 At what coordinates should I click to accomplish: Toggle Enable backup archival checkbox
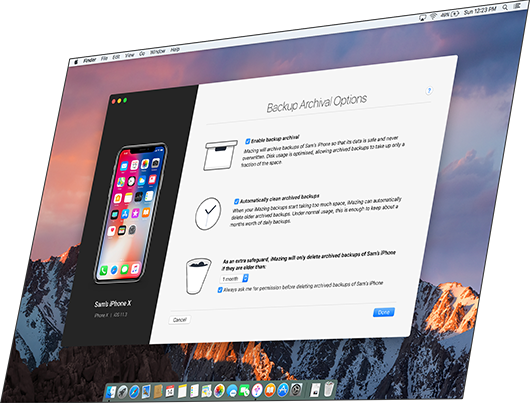[x=247, y=141]
